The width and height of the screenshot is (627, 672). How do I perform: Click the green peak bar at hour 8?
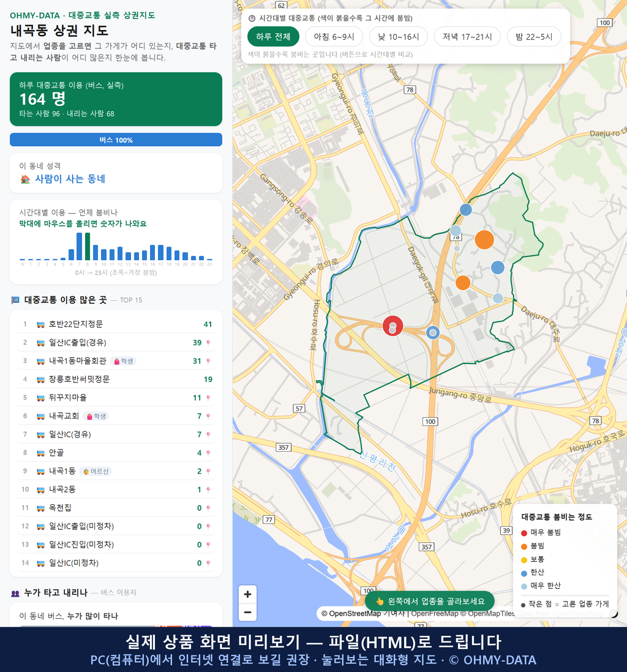tap(88, 247)
